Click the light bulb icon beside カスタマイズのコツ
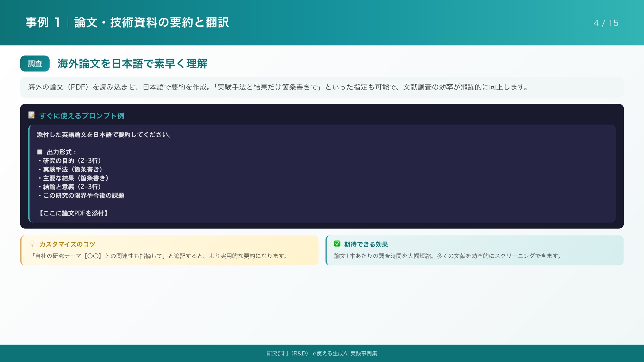 tap(32, 244)
